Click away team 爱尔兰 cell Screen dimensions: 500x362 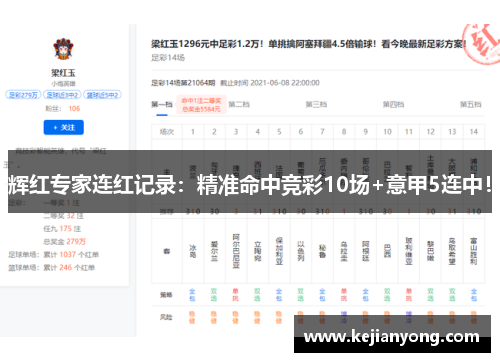[x=214, y=251]
